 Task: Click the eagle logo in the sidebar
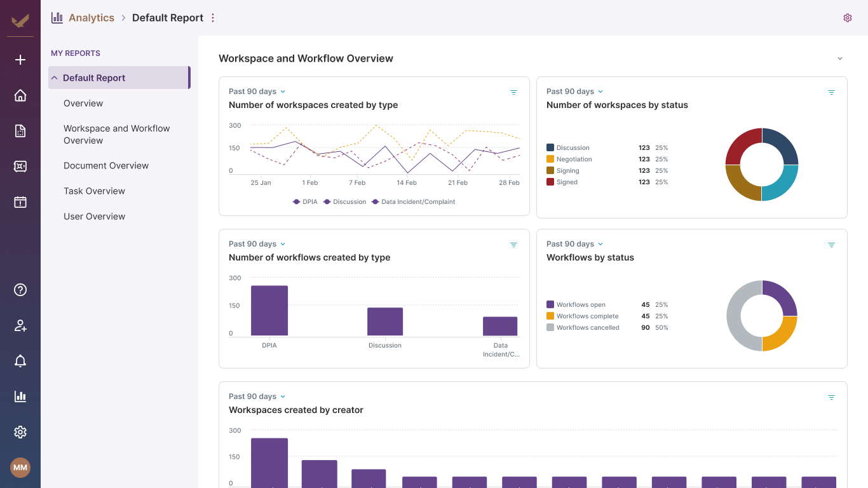point(20,20)
